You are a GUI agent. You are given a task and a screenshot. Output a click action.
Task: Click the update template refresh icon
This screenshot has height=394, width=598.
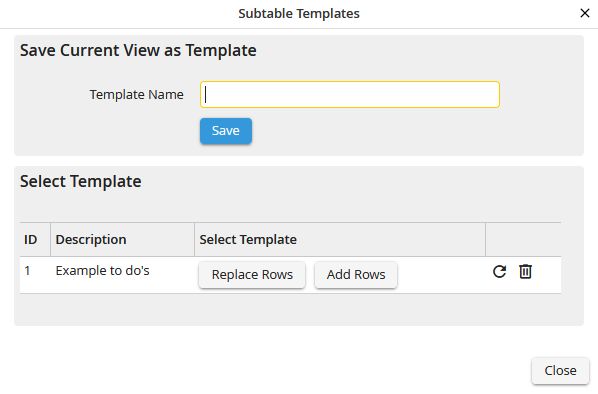click(x=499, y=272)
